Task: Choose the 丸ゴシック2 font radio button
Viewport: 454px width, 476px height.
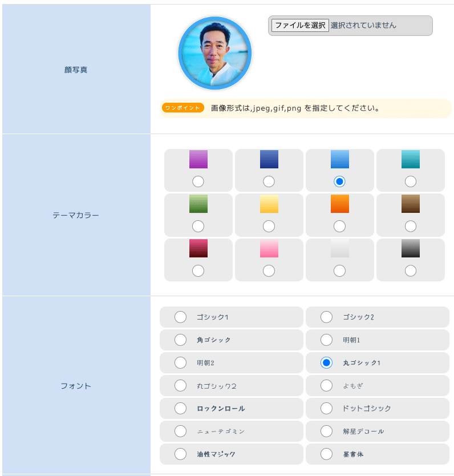Action: coord(180,385)
